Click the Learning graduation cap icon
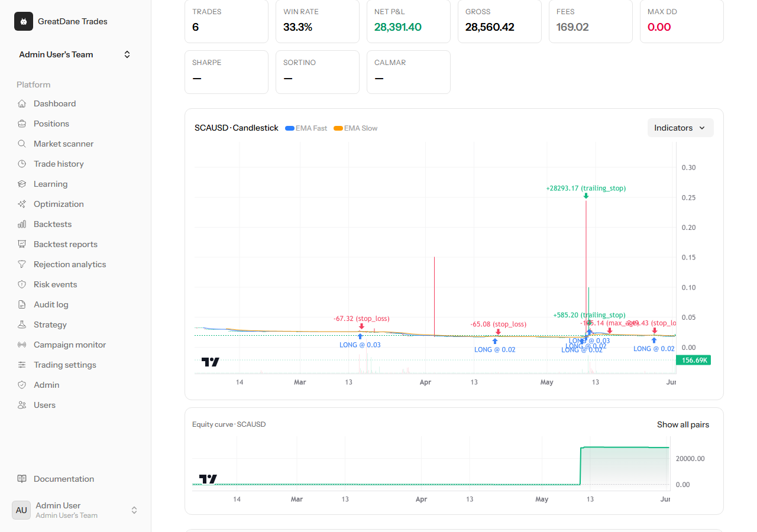The width and height of the screenshot is (757, 532). [x=22, y=184]
